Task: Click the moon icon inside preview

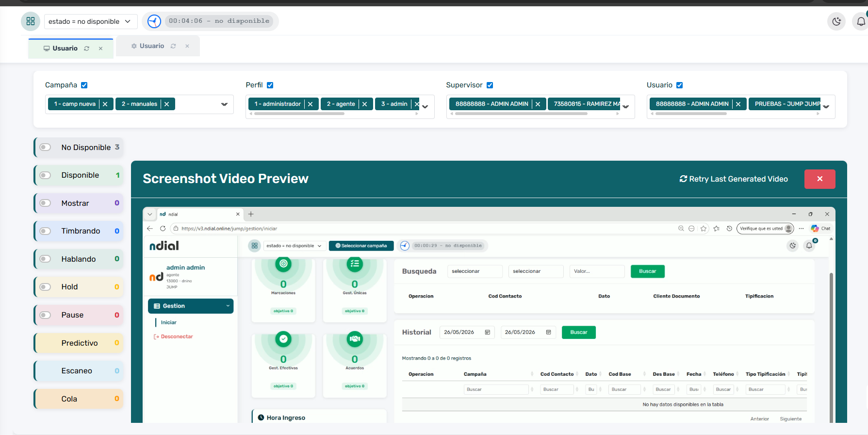Action: [793, 246]
